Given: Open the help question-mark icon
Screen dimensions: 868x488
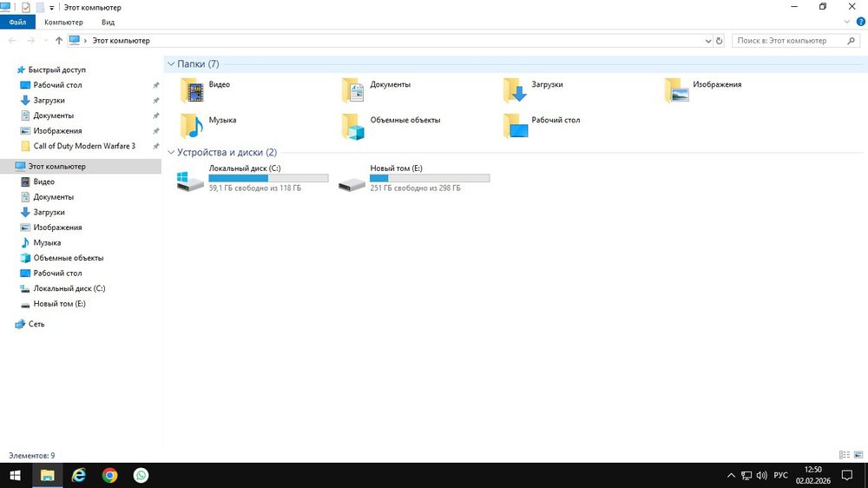Looking at the screenshot, I should [861, 23].
